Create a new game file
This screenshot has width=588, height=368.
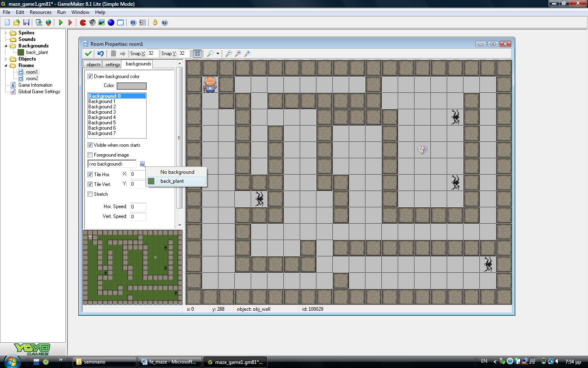(x=7, y=22)
